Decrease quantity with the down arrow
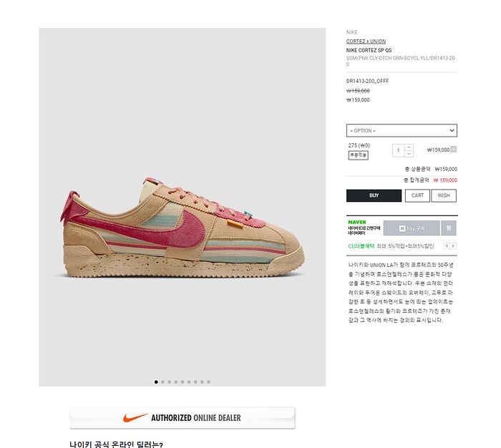 coord(409,154)
